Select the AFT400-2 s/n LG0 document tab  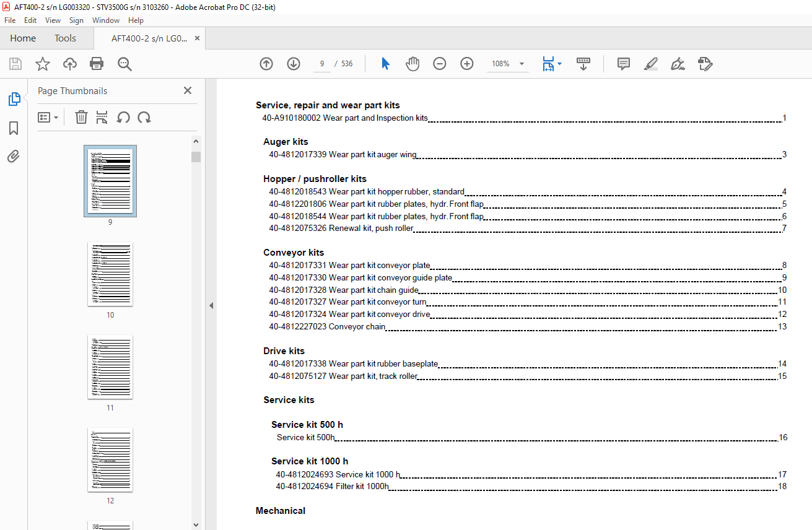coord(149,38)
